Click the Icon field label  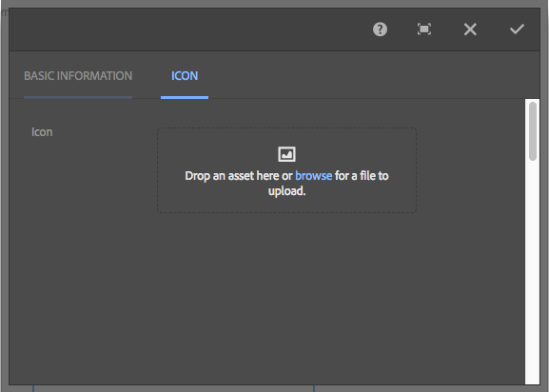tap(42, 132)
